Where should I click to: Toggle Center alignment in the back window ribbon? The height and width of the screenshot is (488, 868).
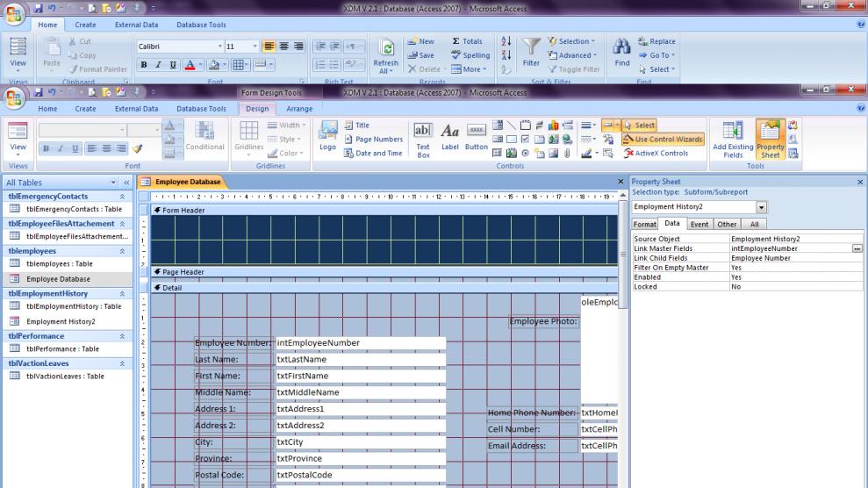point(283,47)
